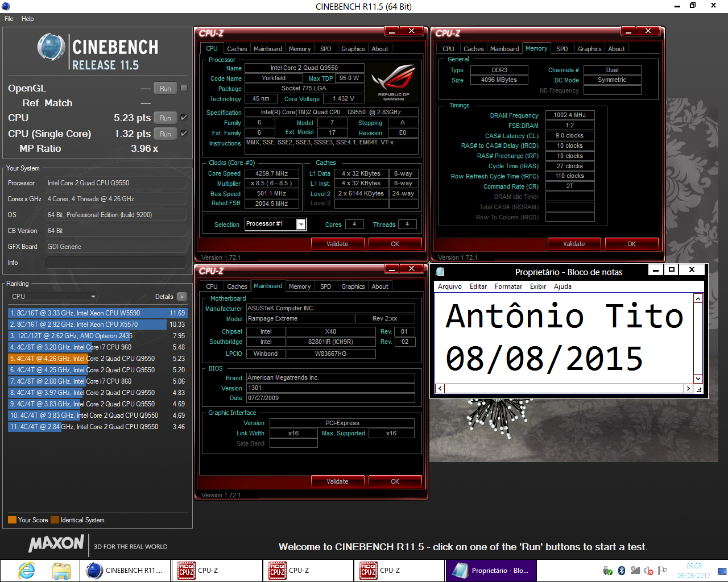Select the second CPU-Z taskbar button
Image resolution: width=728 pixels, height=582 pixels.
[308, 570]
